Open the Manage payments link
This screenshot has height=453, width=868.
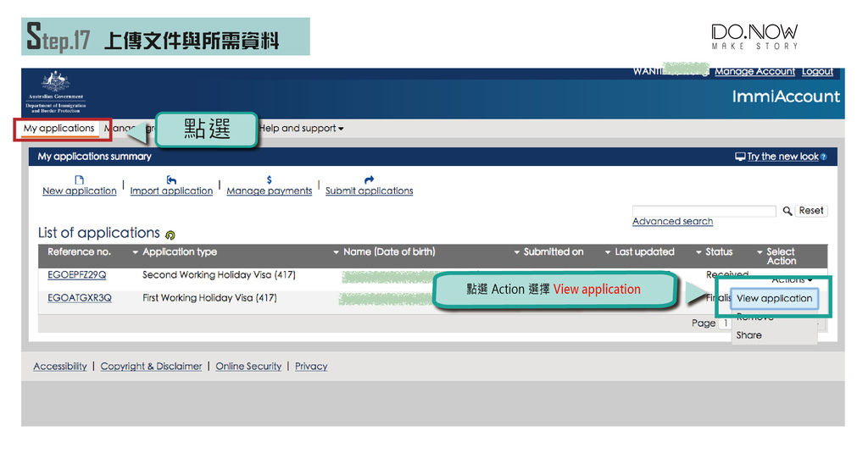(269, 191)
